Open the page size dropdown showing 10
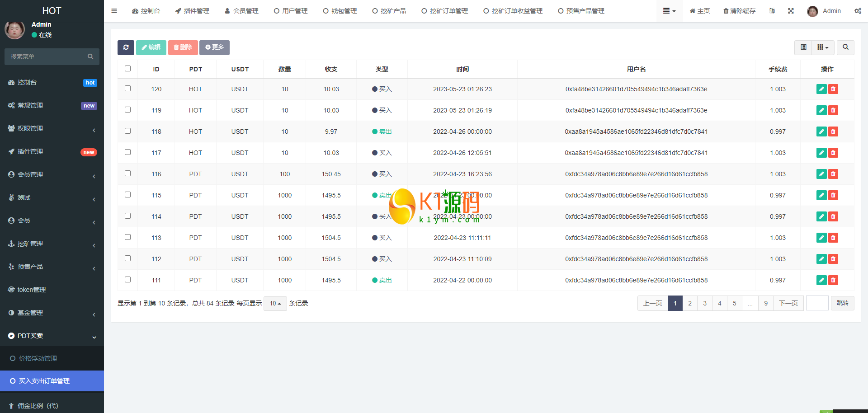The image size is (868, 413). coord(275,303)
